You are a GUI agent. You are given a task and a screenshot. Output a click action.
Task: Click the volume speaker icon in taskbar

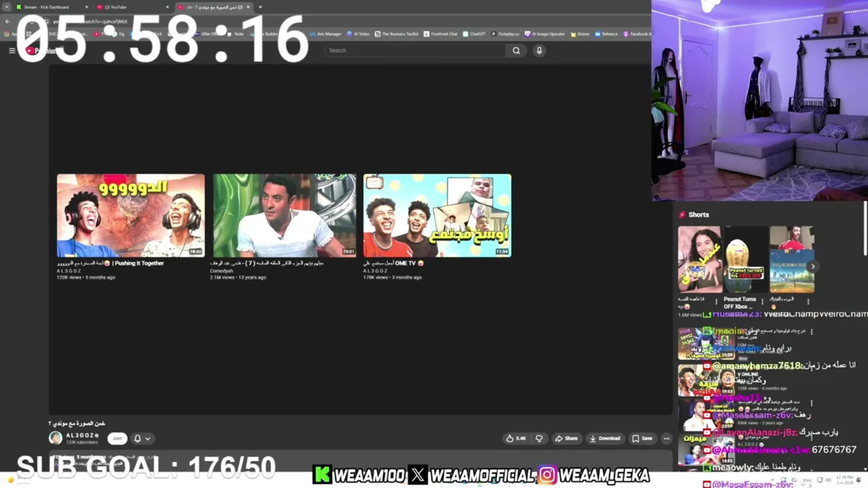(829, 481)
